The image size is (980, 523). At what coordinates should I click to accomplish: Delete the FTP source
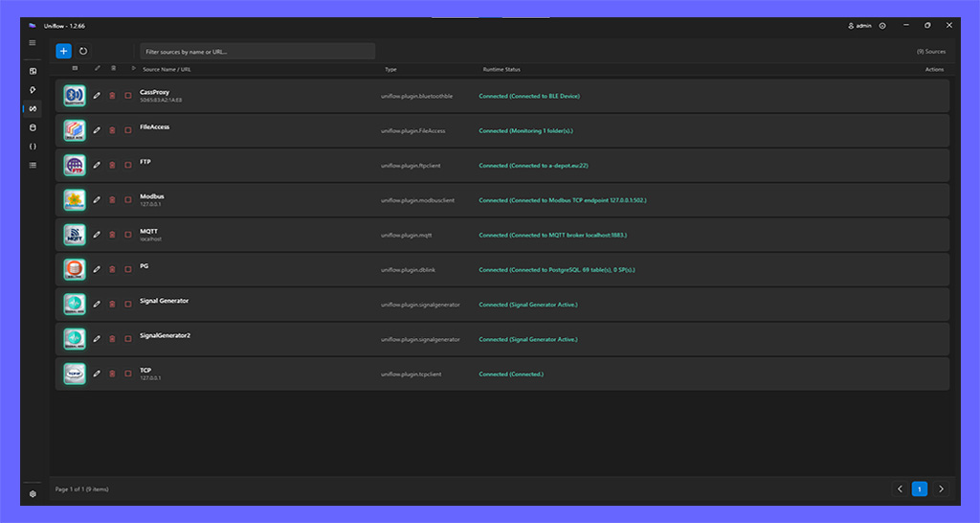[x=113, y=165]
